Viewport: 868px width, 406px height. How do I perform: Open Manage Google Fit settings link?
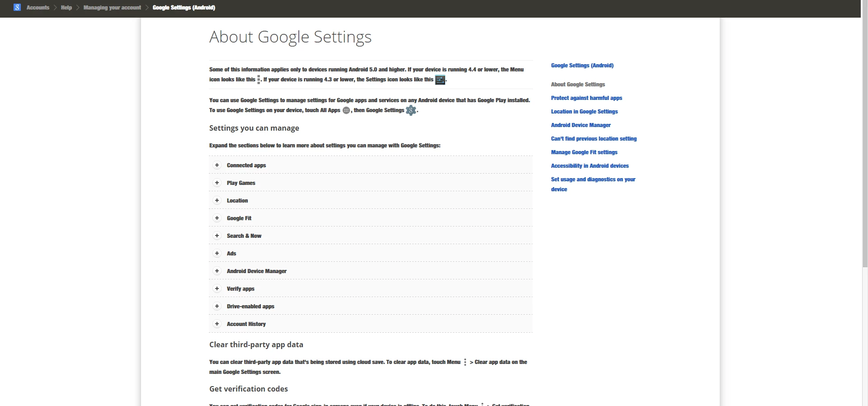pyautogui.click(x=584, y=152)
